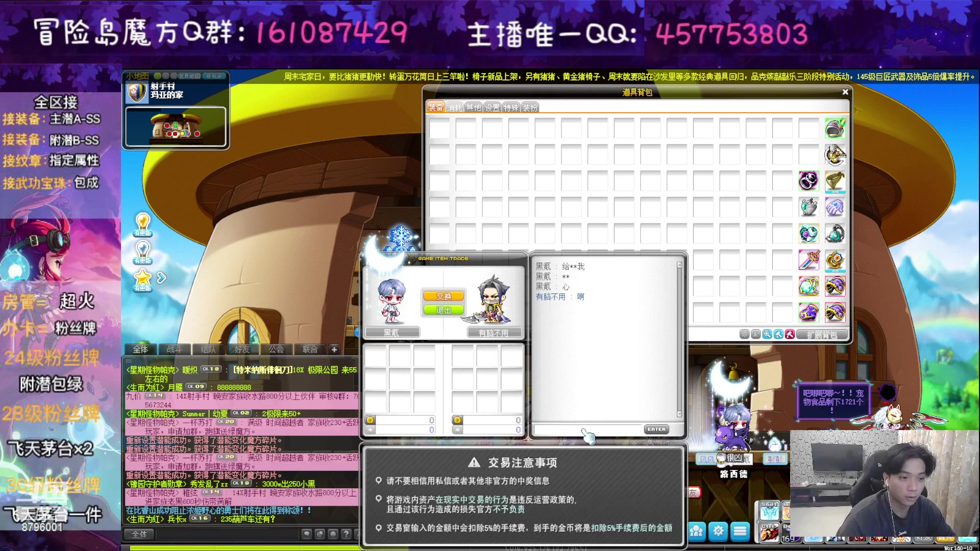Open the 公会 chat tab
The width and height of the screenshot is (980, 551).
[276, 349]
